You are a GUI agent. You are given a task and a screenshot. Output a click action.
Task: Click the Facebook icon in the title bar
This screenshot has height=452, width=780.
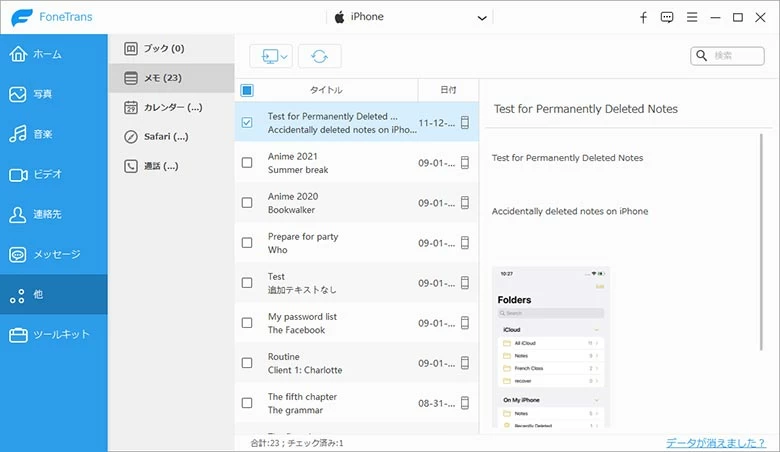tap(643, 17)
